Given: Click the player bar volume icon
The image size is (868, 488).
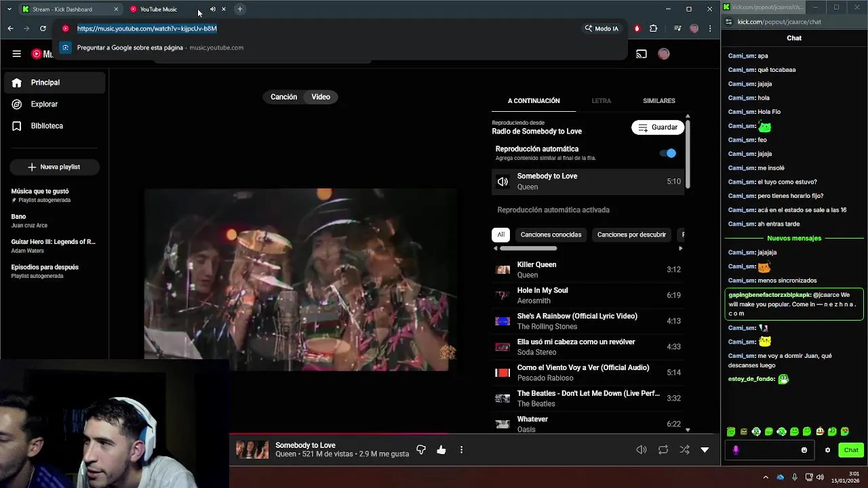Looking at the screenshot, I should coord(642,449).
